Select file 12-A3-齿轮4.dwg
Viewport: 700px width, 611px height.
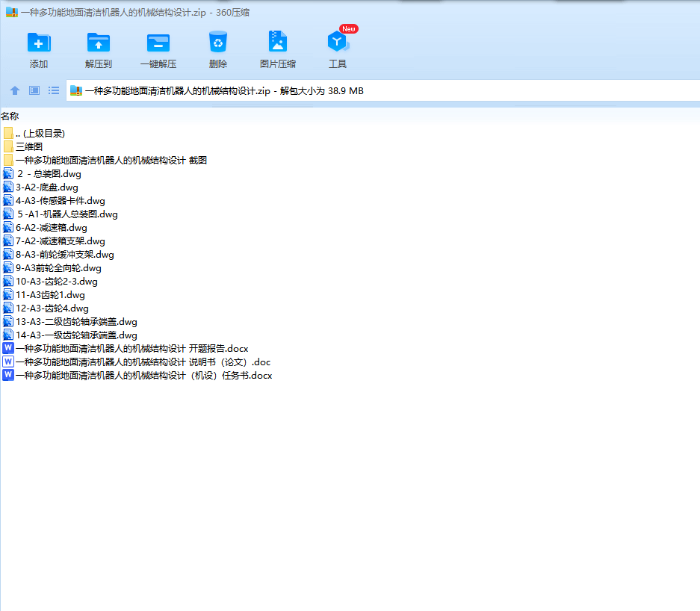point(52,308)
